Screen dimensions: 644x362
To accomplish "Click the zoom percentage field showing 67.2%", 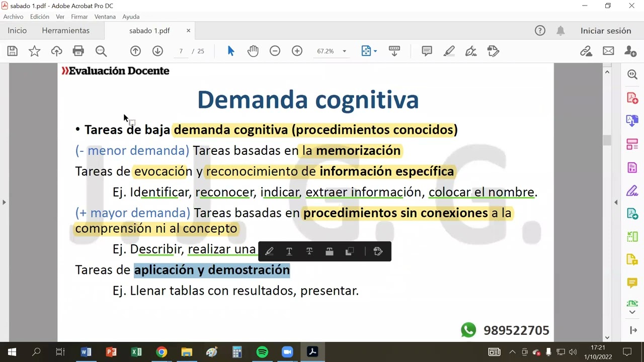I will (326, 51).
